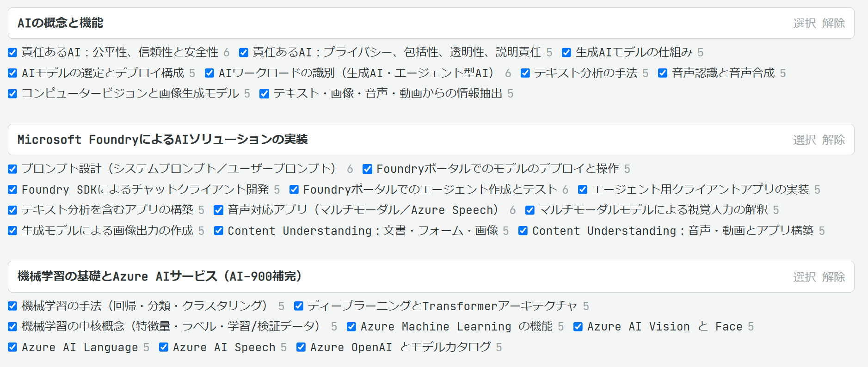
Task: Click the AIの概念と機能 section title
Action: pos(60,23)
